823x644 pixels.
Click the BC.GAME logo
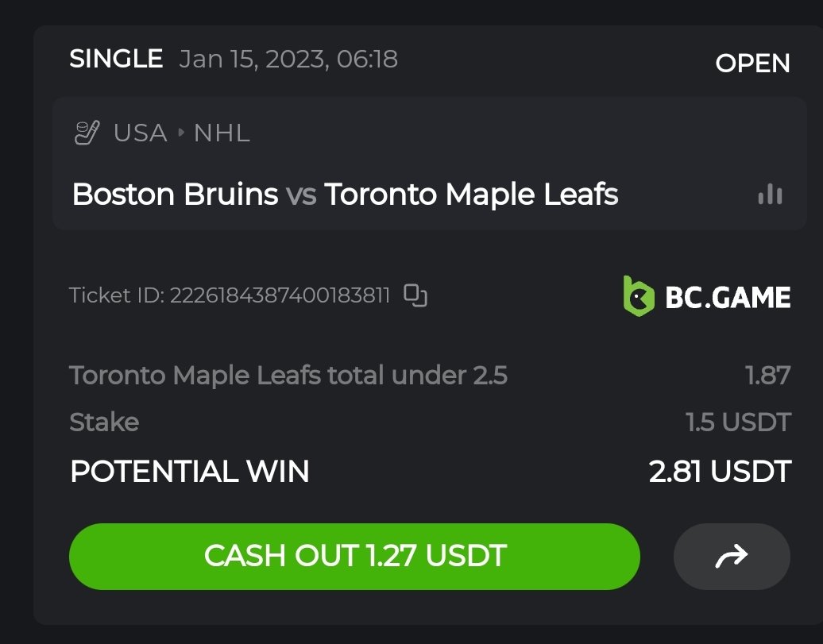coord(706,297)
